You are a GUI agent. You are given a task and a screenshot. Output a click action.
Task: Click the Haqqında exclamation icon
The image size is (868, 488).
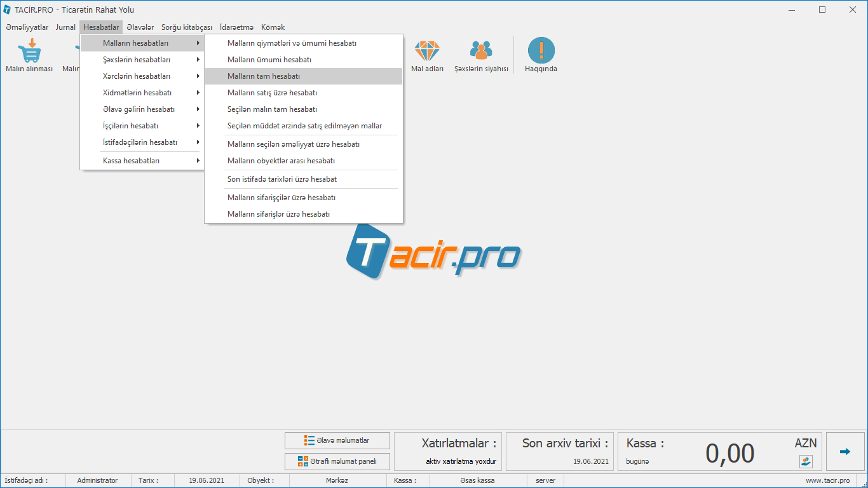541,51
